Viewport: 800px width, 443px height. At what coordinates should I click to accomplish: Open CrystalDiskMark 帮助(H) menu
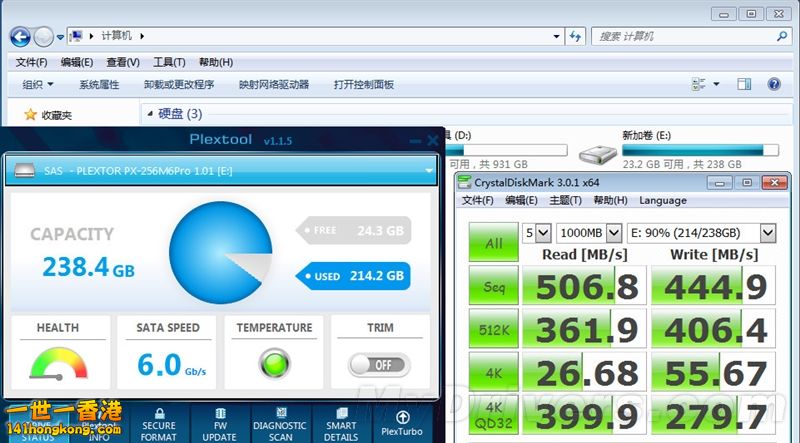pyautogui.click(x=610, y=201)
